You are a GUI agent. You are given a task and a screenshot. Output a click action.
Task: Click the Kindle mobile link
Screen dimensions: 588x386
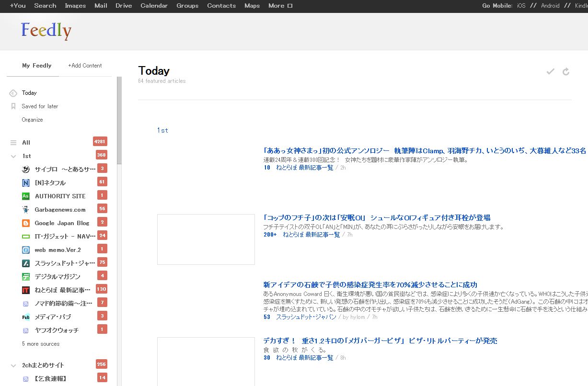pyautogui.click(x=581, y=6)
